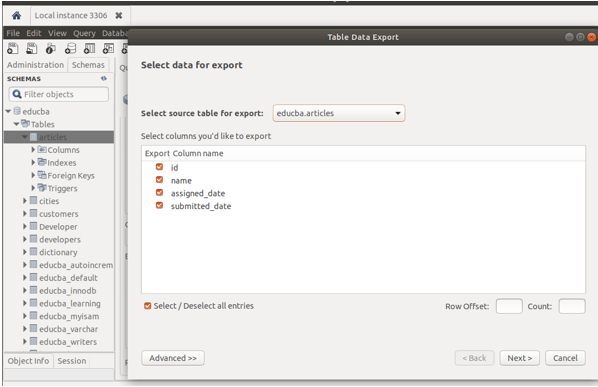Select the educba_myisam table row
The height and width of the screenshot is (387, 598).
(x=59, y=316)
